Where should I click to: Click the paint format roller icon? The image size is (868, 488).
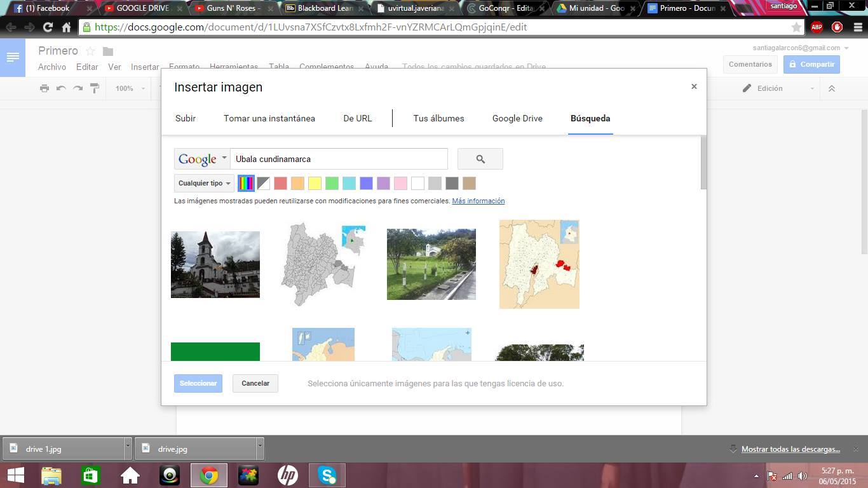(95, 88)
